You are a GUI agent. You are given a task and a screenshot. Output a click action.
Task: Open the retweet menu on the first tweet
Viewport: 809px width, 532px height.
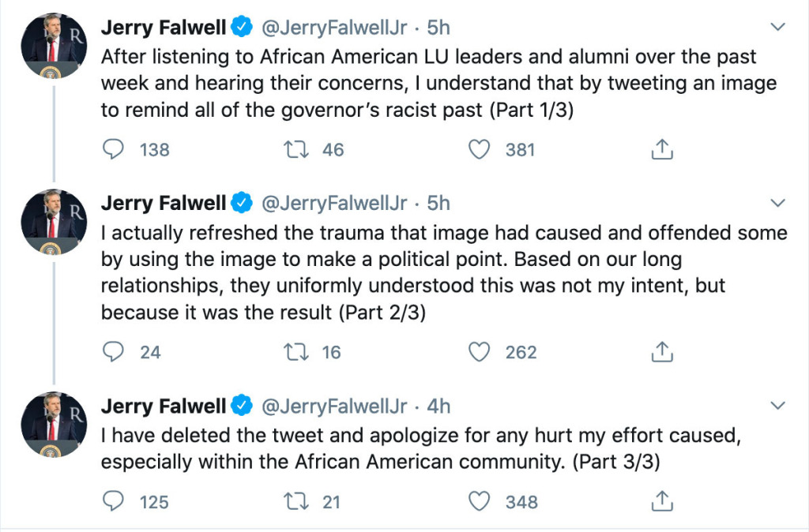[297, 148]
